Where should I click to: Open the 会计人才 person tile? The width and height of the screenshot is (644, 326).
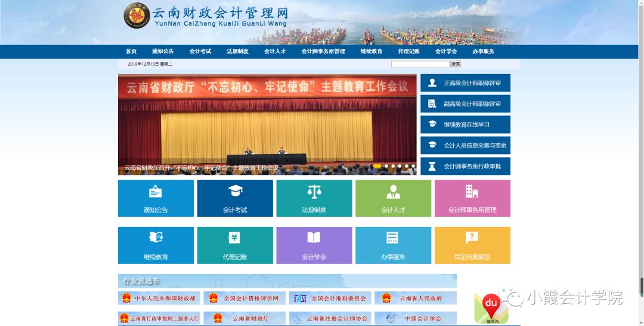[x=394, y=198]
